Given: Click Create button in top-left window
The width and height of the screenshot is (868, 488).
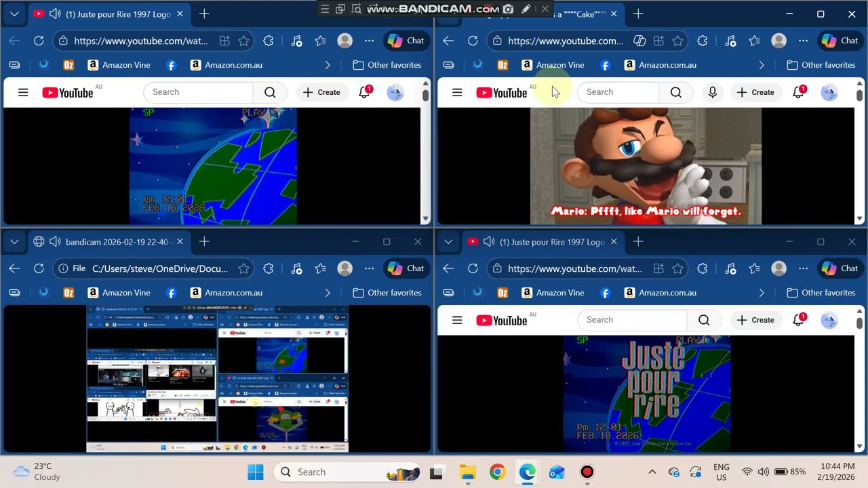Looking at the screenshot, I should point(321,92).
